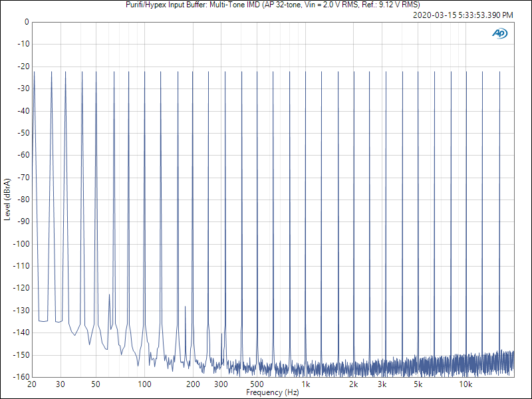Click the 5k label on the frequency axis
This screenshot has width=532, height=399.
pos(418,384)
